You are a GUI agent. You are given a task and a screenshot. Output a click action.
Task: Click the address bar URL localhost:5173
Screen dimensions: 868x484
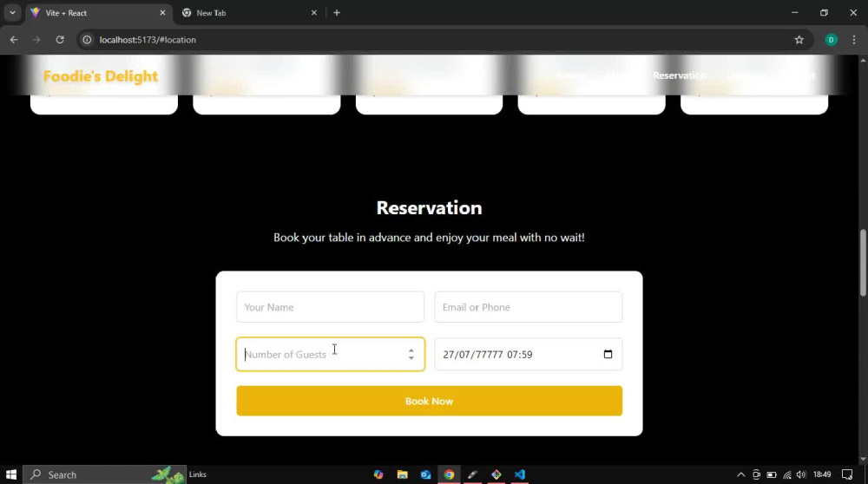point(148,40)
